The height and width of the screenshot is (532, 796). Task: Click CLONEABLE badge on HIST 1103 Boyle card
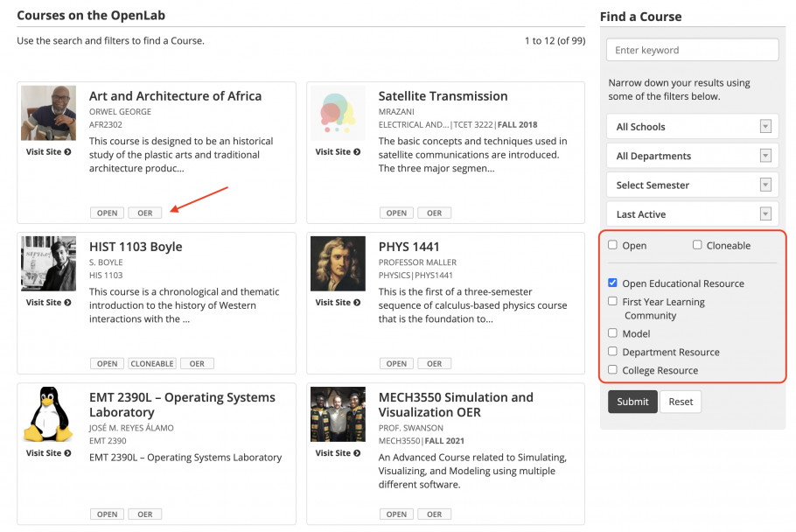152,363
